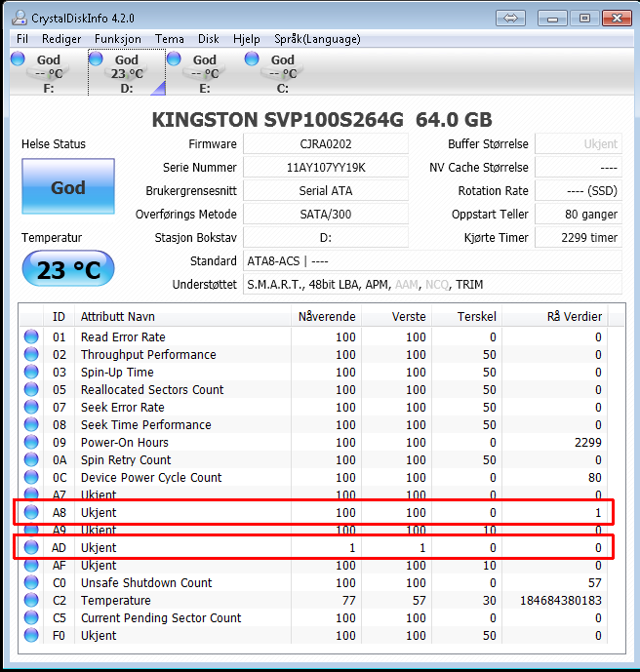Click the Serial ATA interface field
Screen dimensions: 640x672
[x=326, y=191]
